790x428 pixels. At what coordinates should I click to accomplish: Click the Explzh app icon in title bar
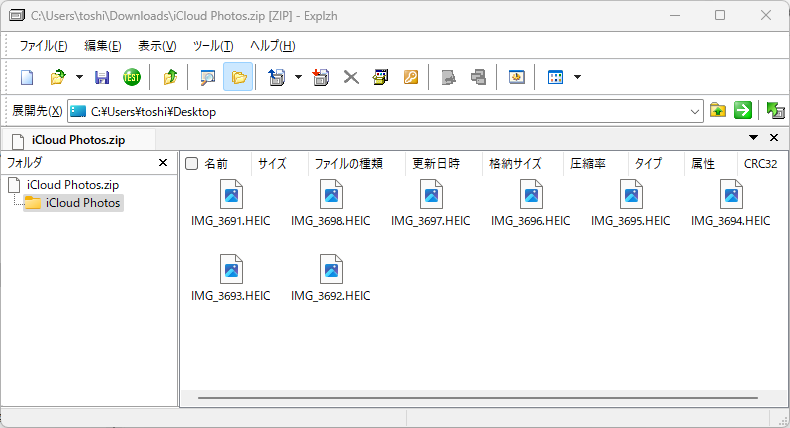[17, 16]
